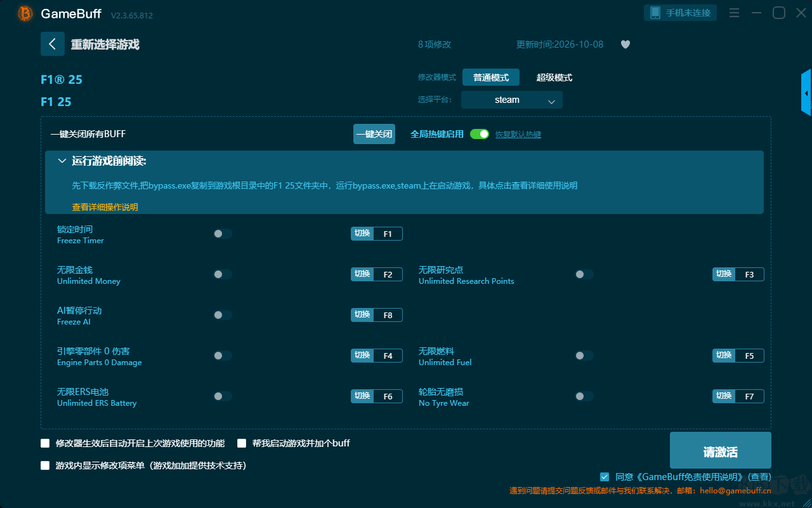The height and width of the screenshot is (508, 812).
Task: Click the F6 hotkey field for ERS Battery
Action: coord(388,396)
